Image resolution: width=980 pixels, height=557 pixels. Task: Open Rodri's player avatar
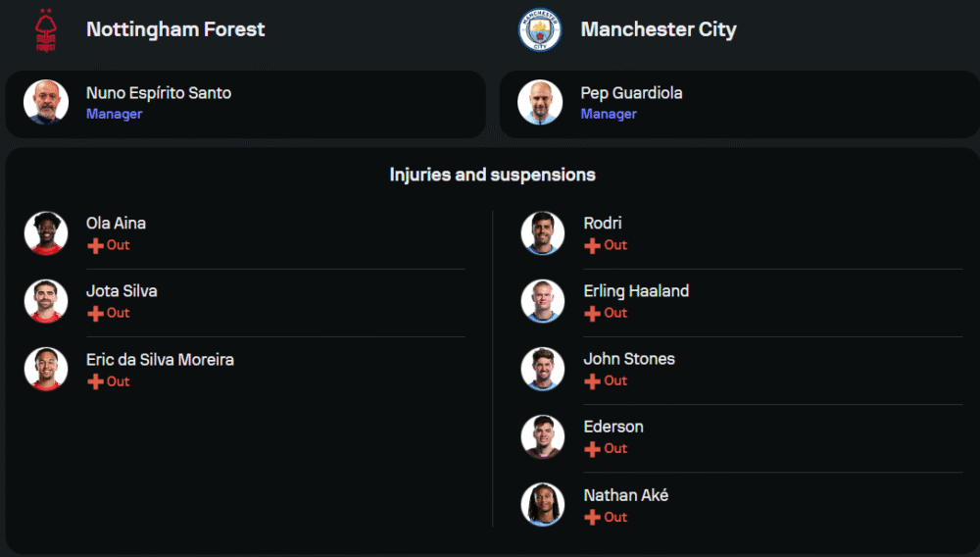[543, 233]
